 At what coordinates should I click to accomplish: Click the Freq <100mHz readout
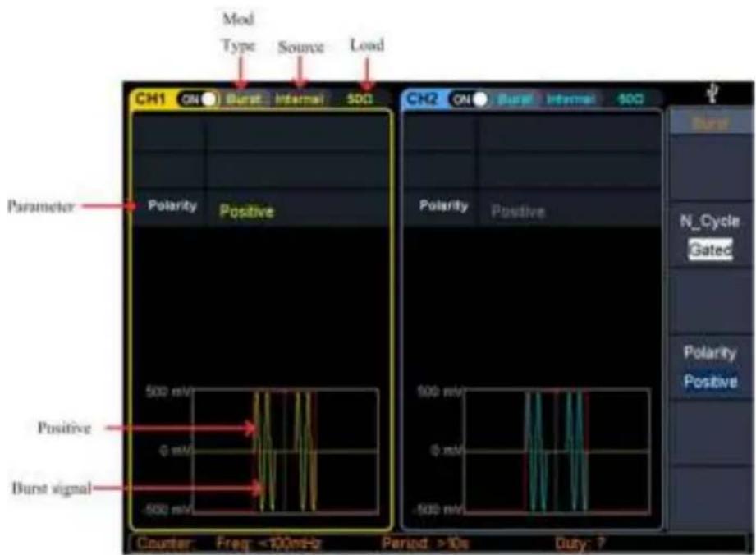[268, 544]
